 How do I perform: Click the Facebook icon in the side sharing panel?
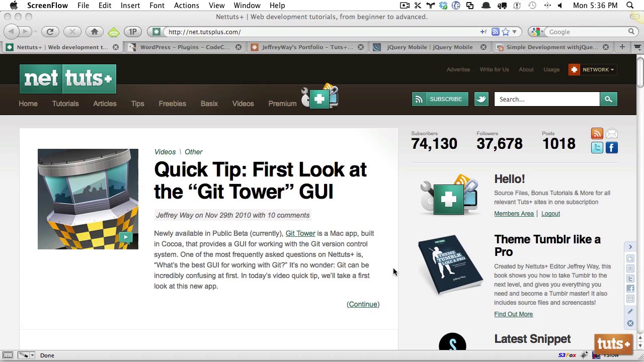point(630,289)
